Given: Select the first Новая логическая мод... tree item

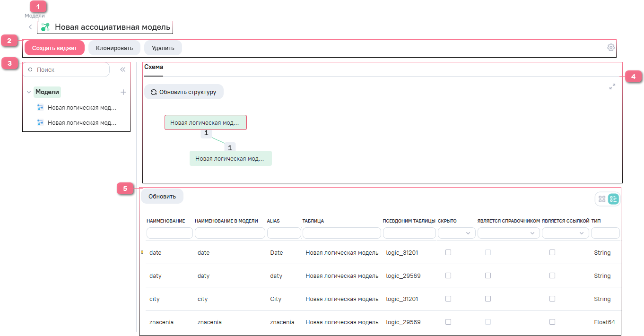Looking at the screenshot, I should (82, 108).
